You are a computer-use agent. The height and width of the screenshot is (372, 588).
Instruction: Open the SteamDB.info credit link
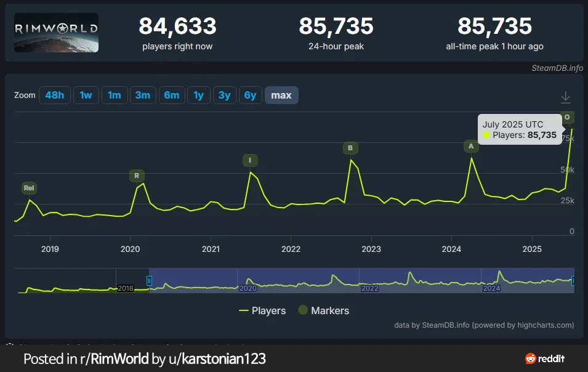[557, 68]
